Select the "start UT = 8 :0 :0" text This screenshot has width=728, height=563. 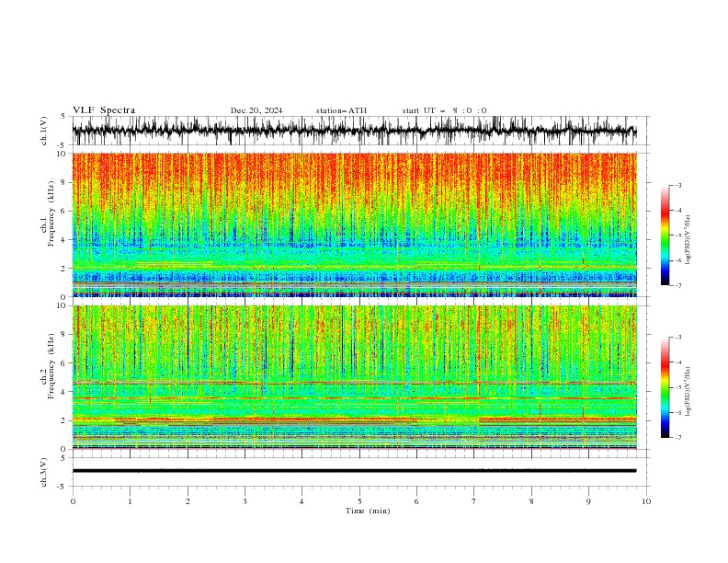point(444,110)
